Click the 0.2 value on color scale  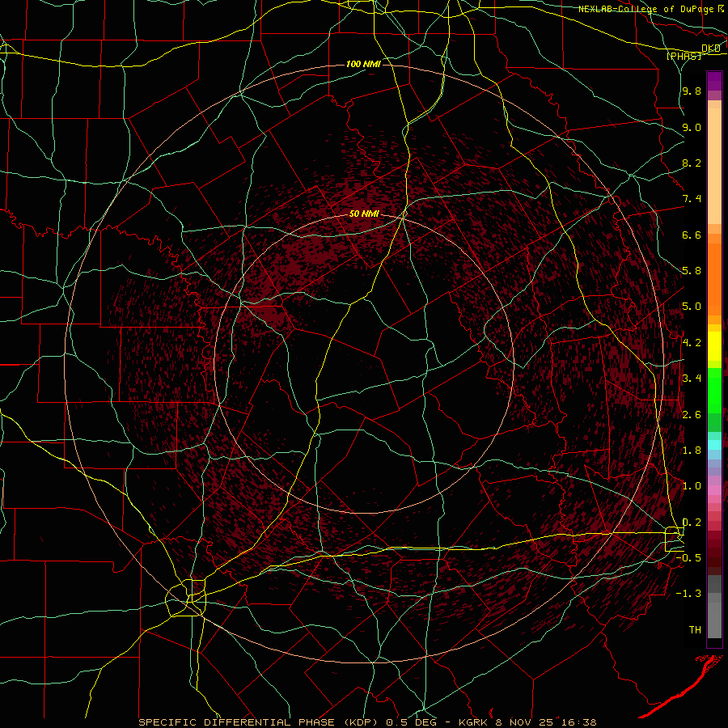coord(692,523)
